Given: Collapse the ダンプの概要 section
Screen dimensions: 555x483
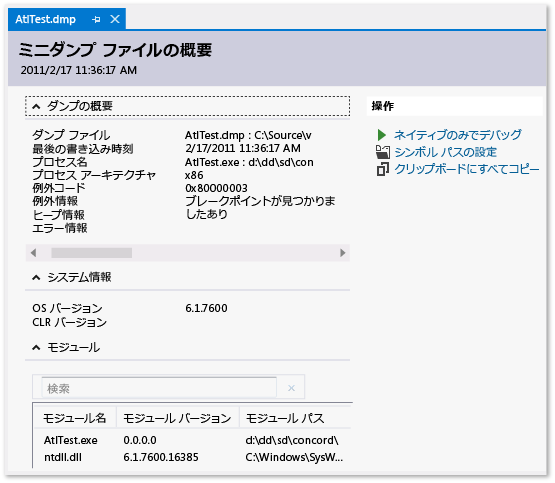Looking at the screenshot, I should (36, 106).
